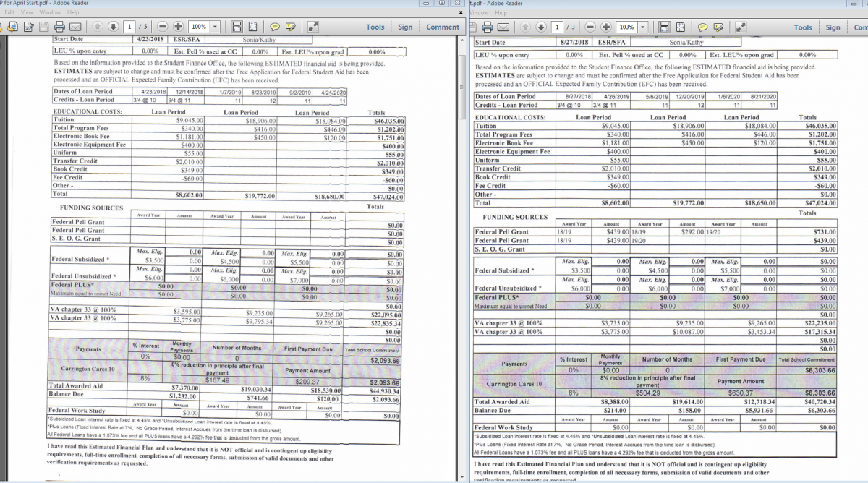Select highlight text tool in left window
This screenshot has width=868, height=483.
(x=292, y=27)
